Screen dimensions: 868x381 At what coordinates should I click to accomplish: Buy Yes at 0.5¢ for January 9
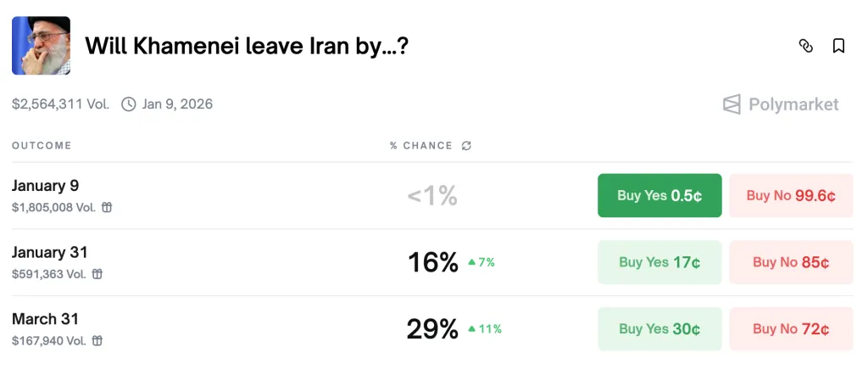tap(659, 196)
